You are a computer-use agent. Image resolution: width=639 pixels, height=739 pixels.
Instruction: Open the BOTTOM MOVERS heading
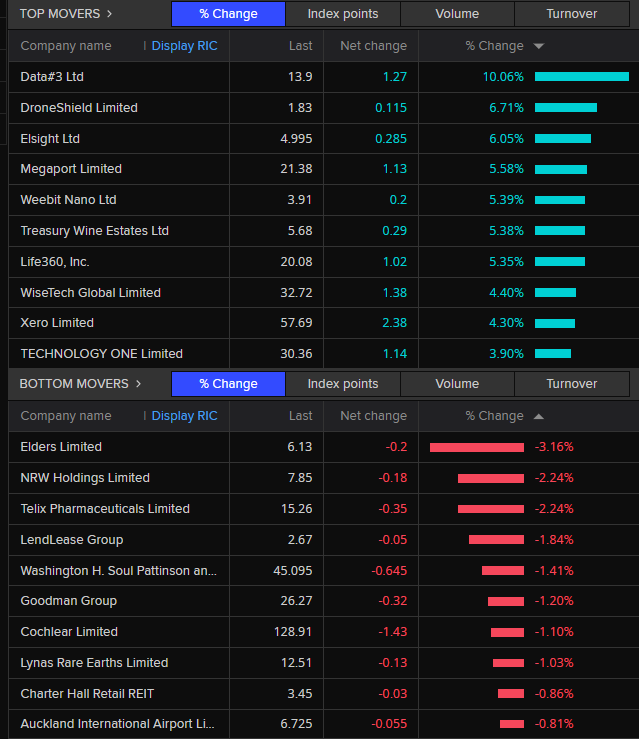click(74, 384)
